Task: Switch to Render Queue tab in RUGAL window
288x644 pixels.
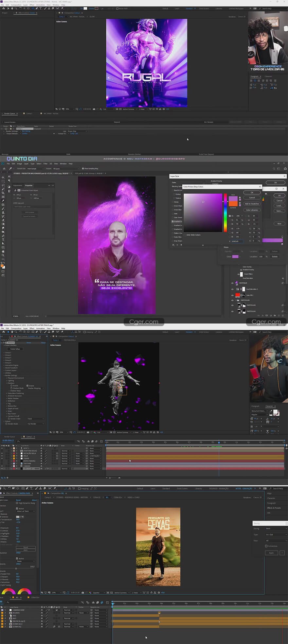Action: [x=9, y=113]
